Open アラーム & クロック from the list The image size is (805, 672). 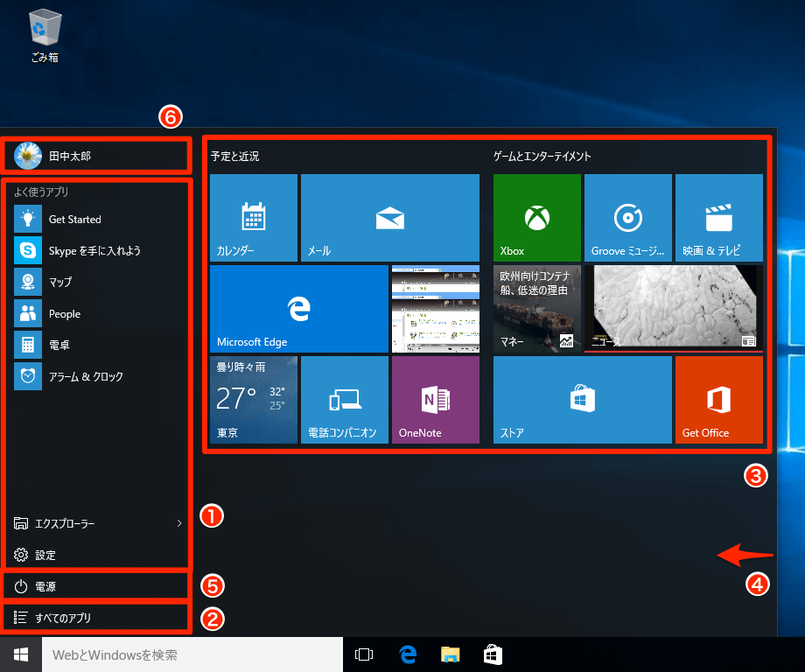click(97, 376)
